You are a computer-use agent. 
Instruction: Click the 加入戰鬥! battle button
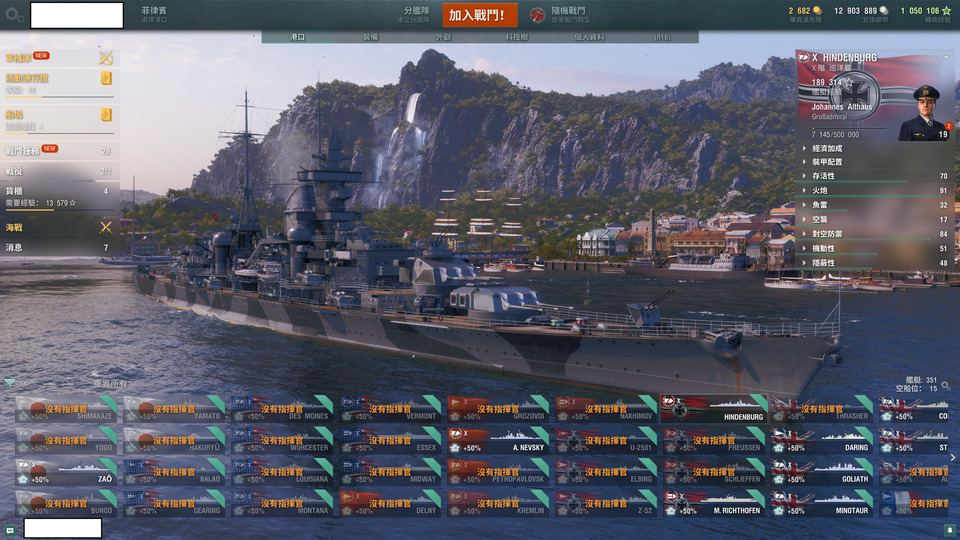coord(479,15)
